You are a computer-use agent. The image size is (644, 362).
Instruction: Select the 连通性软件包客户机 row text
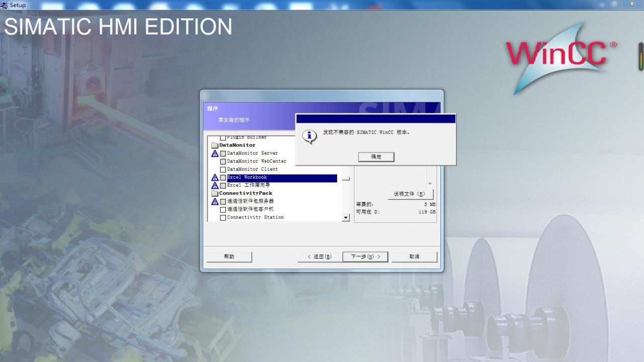coord(251,209)
